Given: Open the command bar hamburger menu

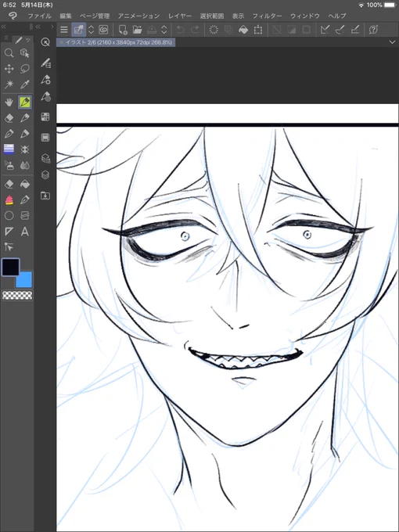Looking at the screenshot, I should [64, 30].
